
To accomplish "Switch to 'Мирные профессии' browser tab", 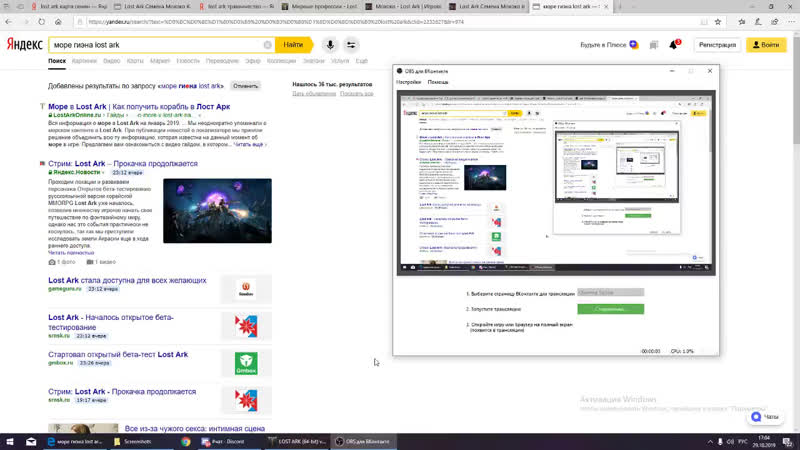I will coord(320,7).
